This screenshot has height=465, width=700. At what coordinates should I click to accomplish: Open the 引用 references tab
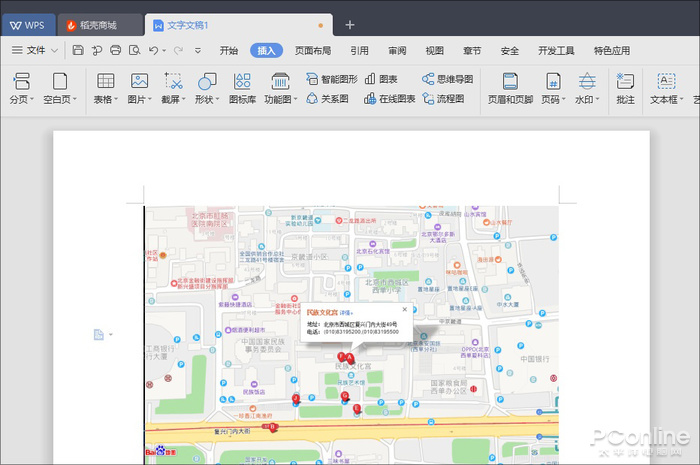(x=359, y=50)
